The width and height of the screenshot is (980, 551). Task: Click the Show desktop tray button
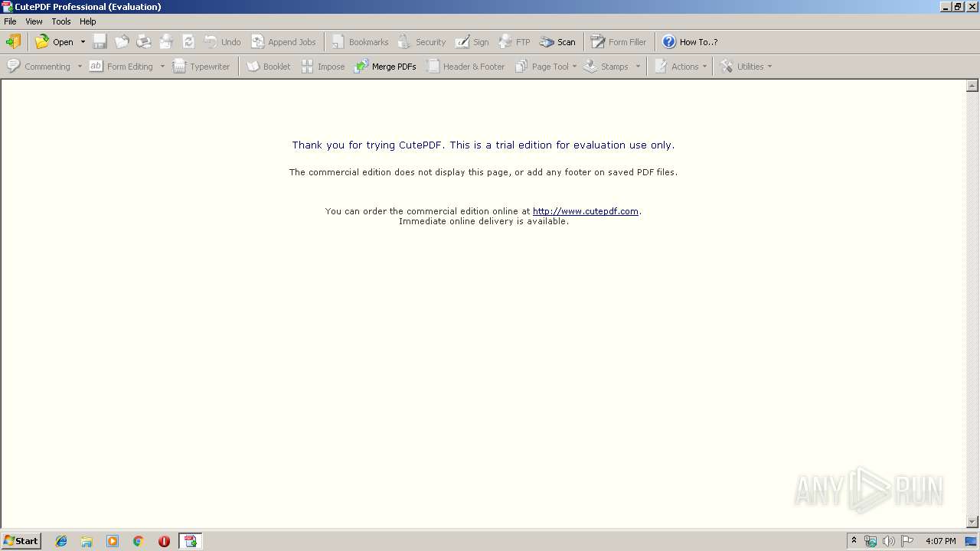972,541
